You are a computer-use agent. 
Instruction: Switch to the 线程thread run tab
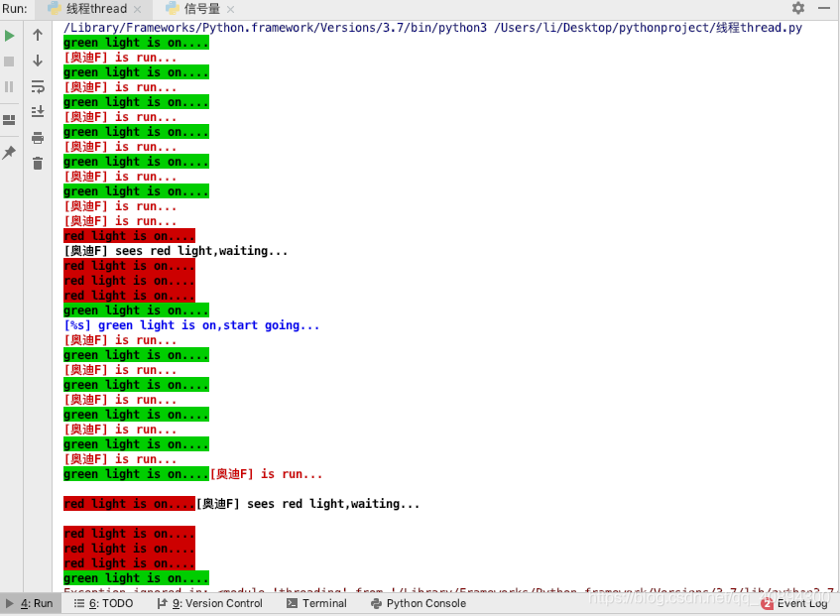pyautogui.click(x=94, y=9)
